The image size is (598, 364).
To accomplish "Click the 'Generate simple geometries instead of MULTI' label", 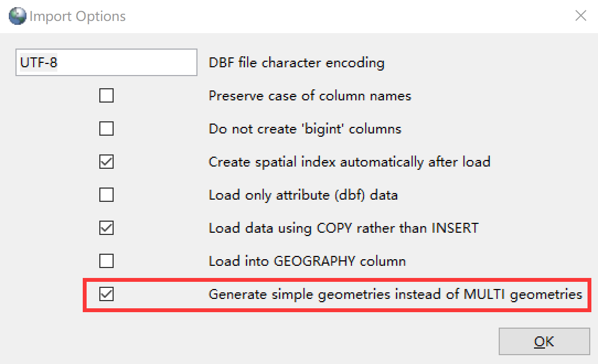I will 395,295.
